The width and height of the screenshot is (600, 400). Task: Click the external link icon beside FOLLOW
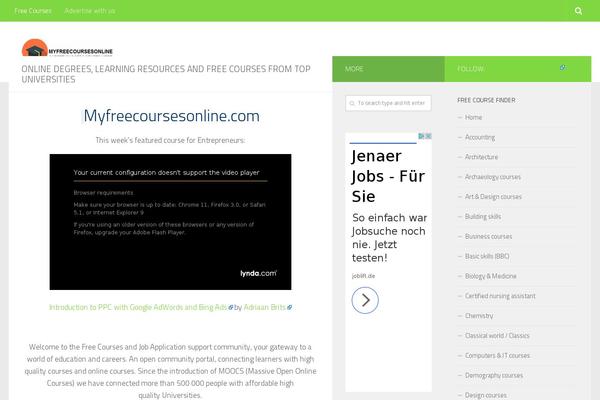pos(563,68)
